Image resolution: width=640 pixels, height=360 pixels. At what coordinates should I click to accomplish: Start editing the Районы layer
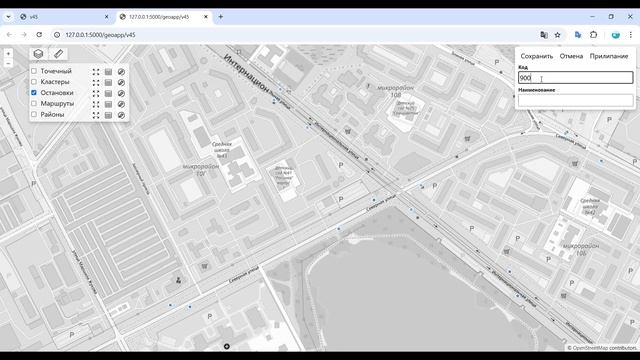(x=121, y=116)
